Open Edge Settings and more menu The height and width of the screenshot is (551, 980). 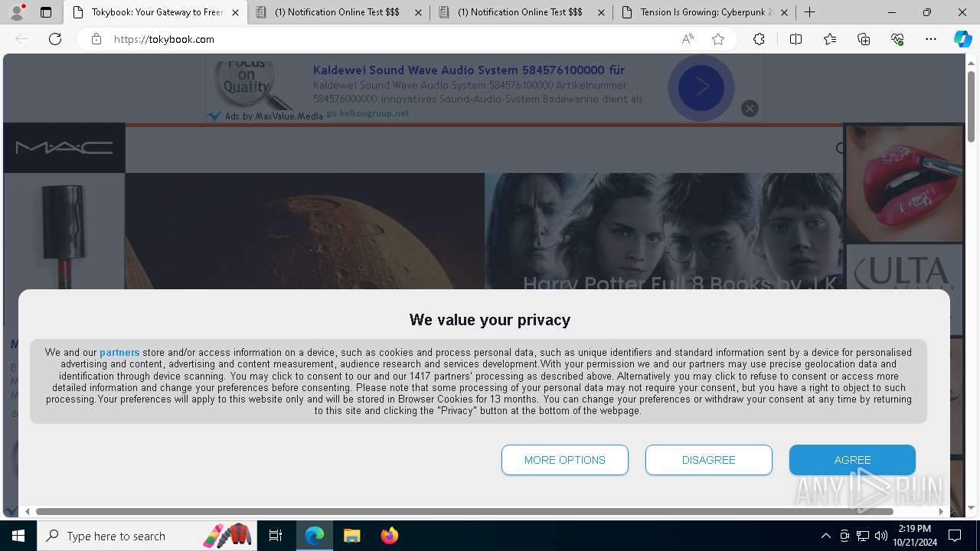coord(931,39)
